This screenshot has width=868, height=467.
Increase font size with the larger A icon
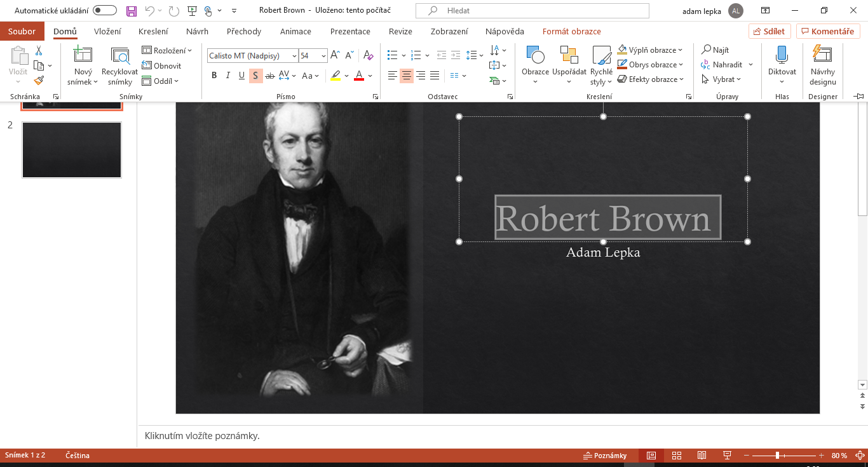(x=336, y=56)
